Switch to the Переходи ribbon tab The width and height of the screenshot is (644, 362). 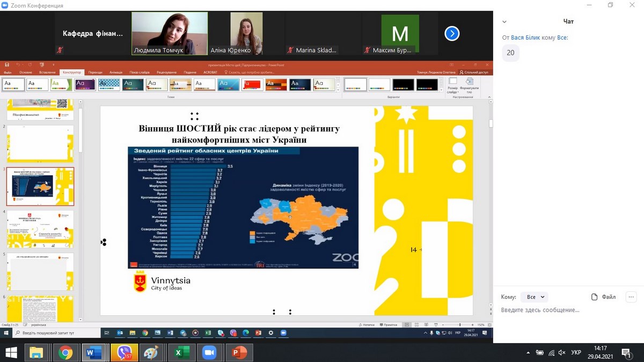95,72
